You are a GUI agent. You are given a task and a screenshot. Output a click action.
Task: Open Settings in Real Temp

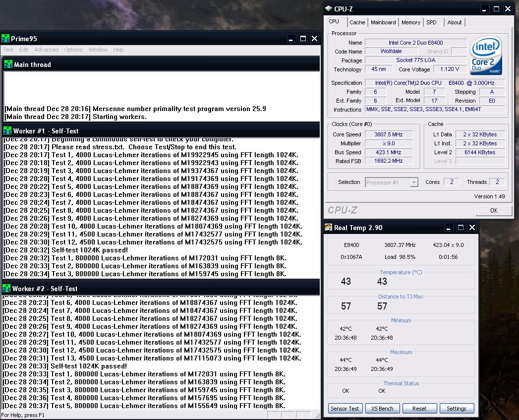click(x=457, y=409)
